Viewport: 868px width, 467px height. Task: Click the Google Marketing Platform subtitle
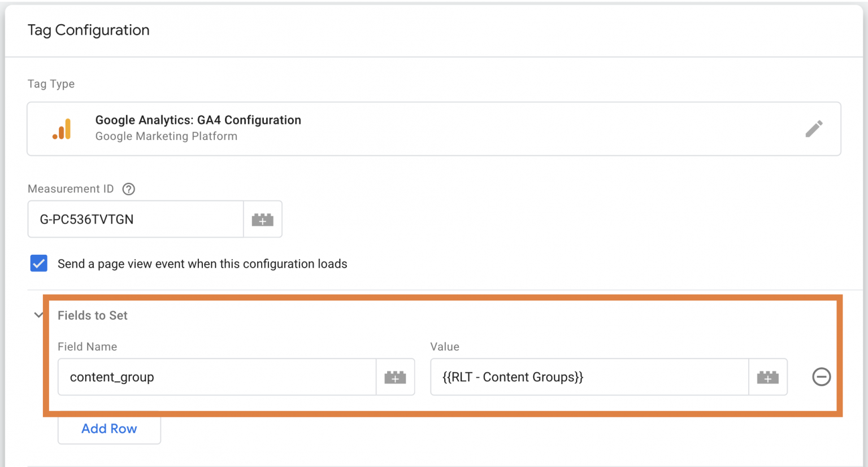[x=166, y=137]
